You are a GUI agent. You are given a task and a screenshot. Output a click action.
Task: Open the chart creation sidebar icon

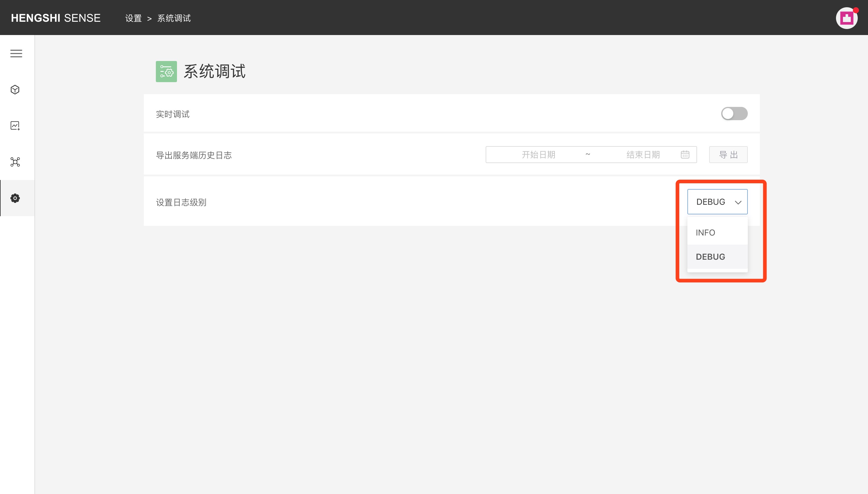click(15, 126)
